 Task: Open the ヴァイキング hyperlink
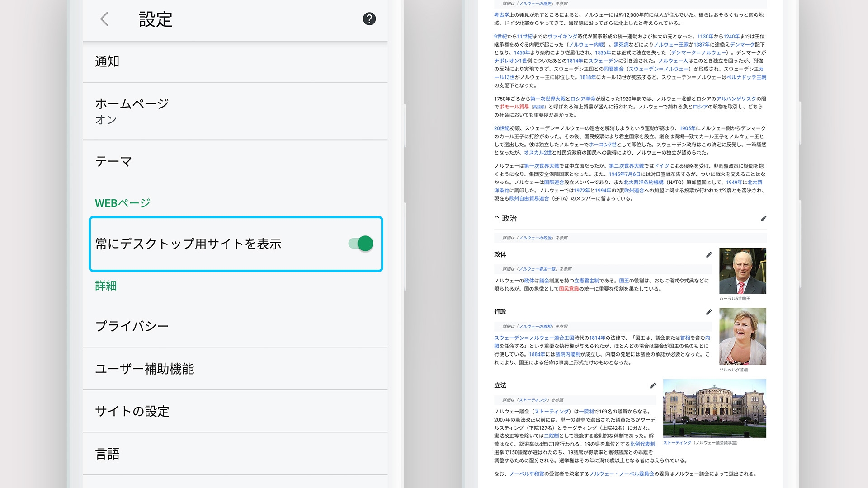tap(562, 37)
